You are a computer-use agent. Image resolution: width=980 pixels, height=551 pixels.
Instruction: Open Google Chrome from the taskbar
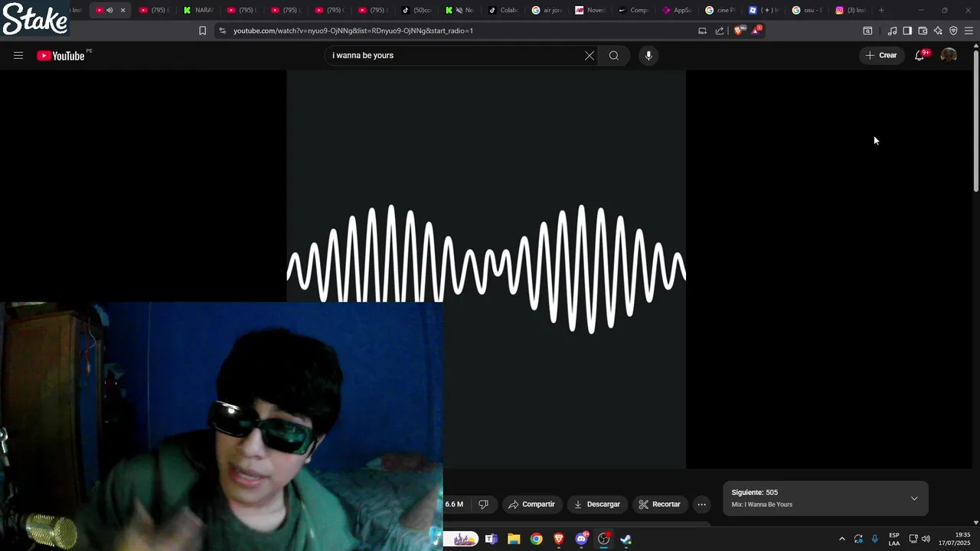pos(536,539)
